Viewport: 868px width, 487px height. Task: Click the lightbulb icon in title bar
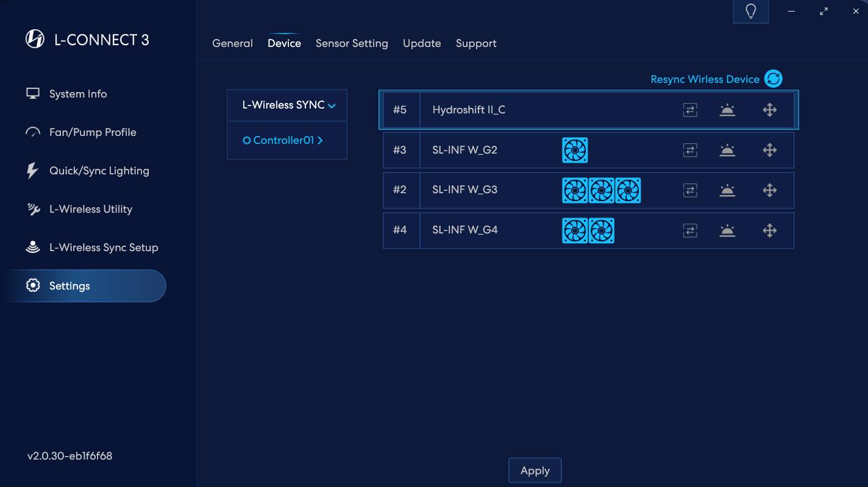point(751,12)
